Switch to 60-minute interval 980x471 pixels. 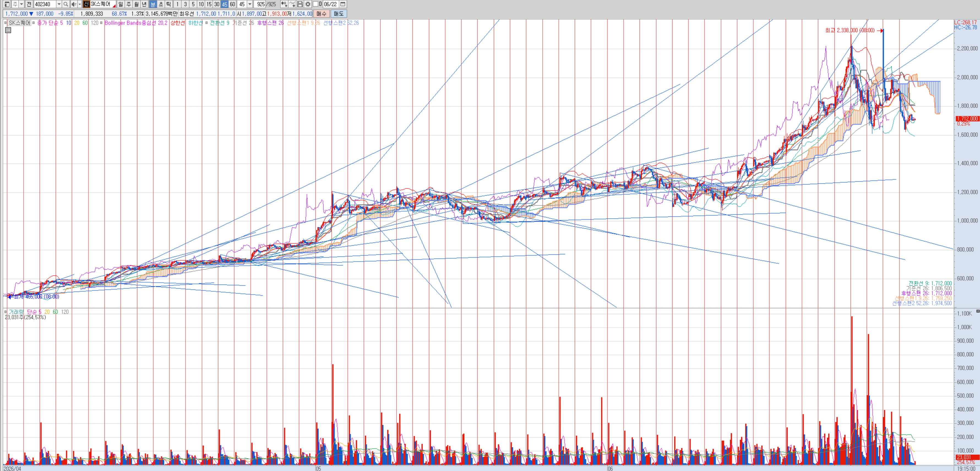point(232,4)
